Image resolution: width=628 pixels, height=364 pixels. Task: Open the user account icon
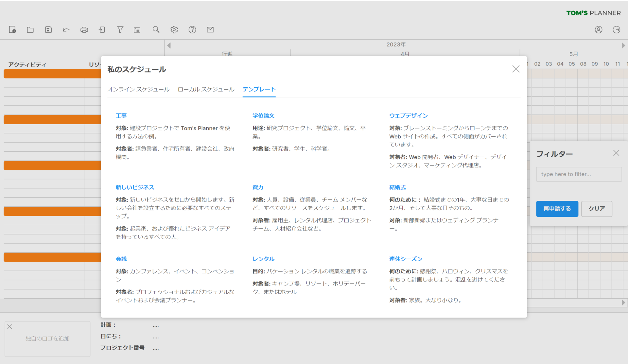pos(599,30)
